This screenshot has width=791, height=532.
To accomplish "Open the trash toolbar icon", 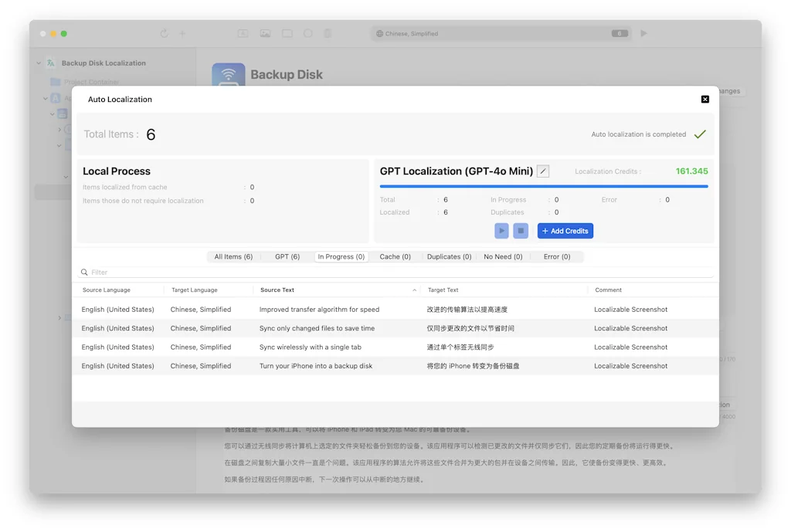I will 328,33.
